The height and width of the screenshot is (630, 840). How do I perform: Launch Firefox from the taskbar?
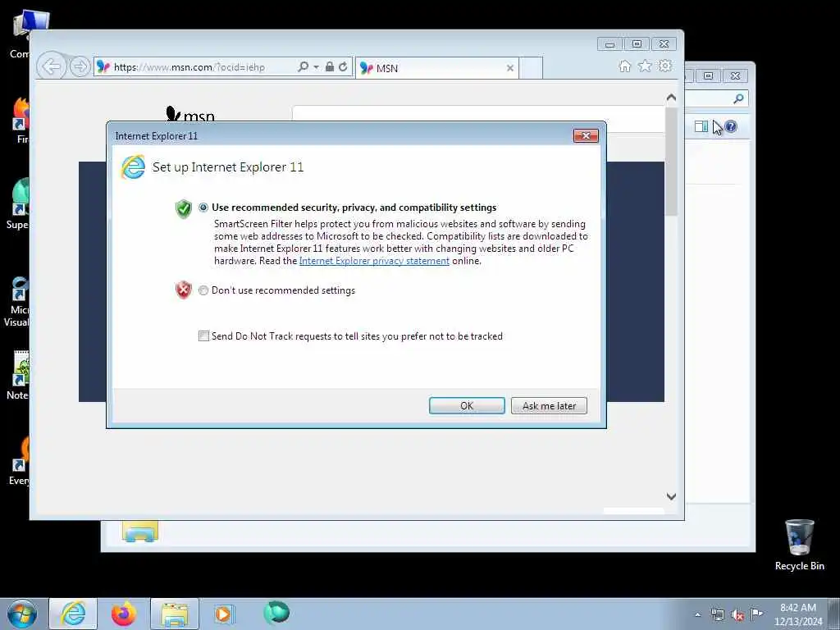click(123, 614)
